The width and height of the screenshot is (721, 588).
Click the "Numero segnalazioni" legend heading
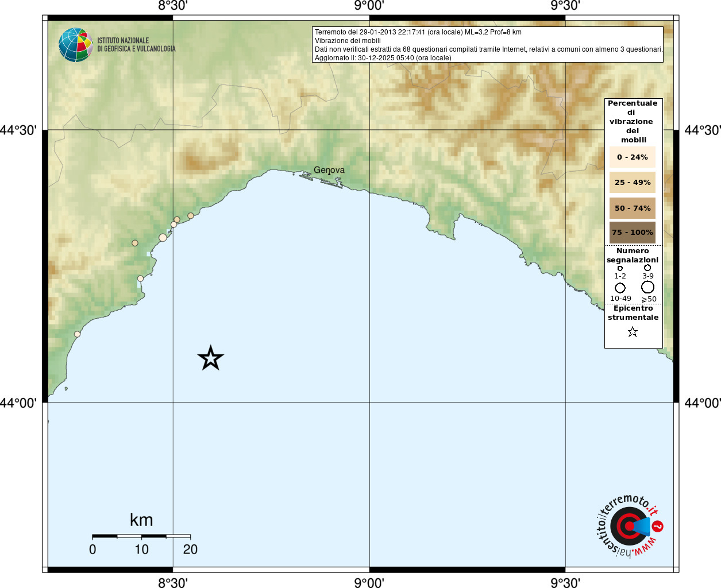click(x=633, y=256)
